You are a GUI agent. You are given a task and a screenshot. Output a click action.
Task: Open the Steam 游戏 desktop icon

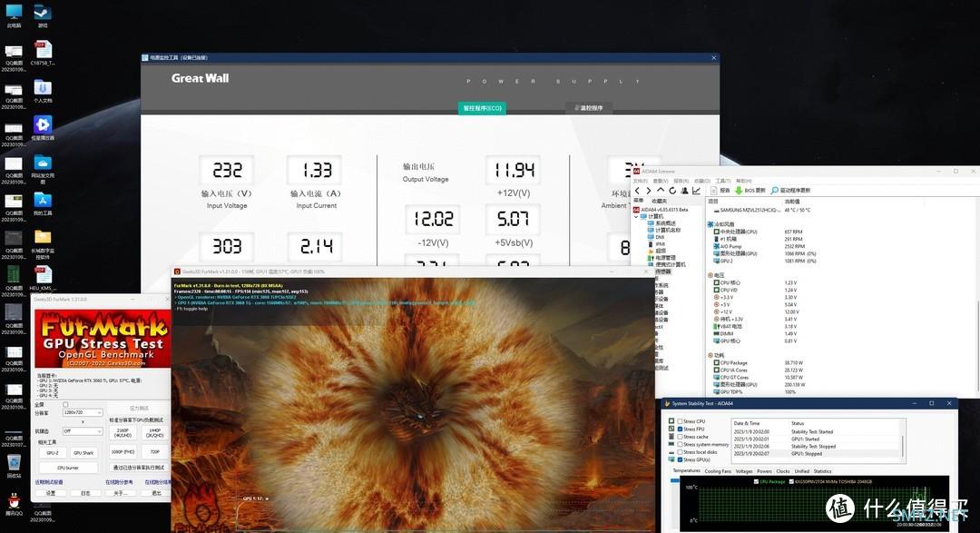tap(43, 15)
